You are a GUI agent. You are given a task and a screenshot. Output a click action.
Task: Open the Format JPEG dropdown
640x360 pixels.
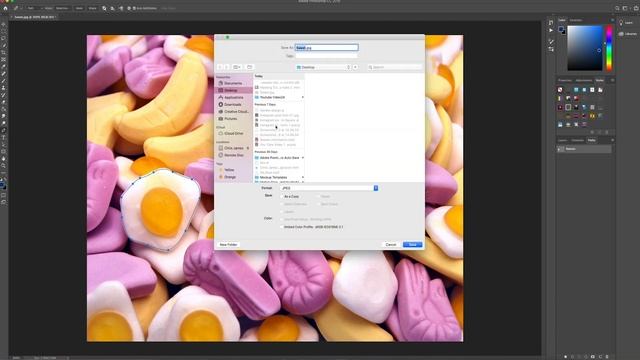pos(329,188)
